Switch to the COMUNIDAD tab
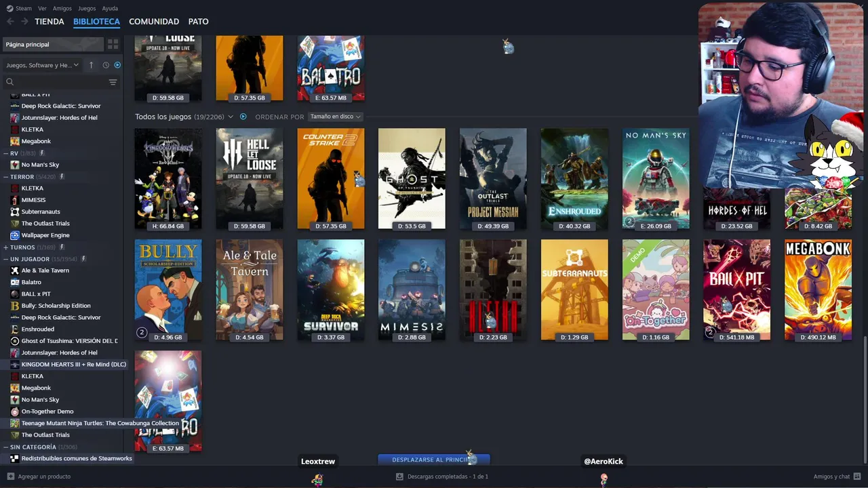This screenshot has width=868, height=488. pyautogui.click(x=154, y=22)
